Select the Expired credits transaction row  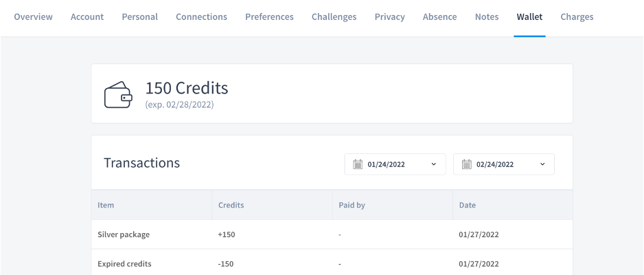click(332, 263)
